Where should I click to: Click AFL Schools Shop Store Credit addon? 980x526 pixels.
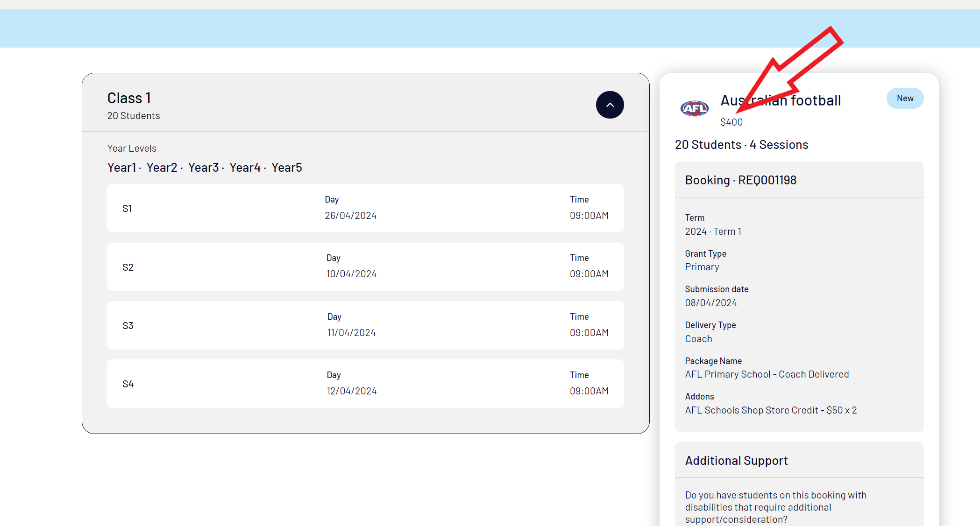(771, 410)
